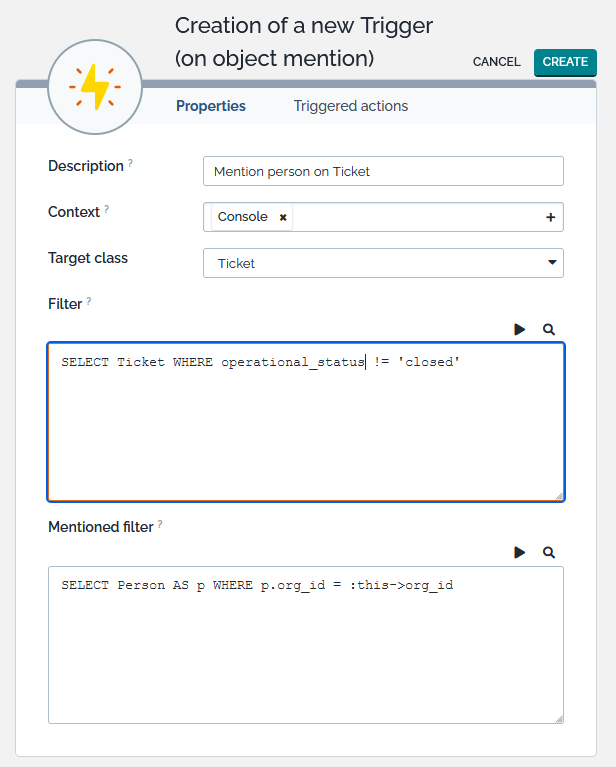Click inside the Mentioned filter text area

click(x=305, y=650)
